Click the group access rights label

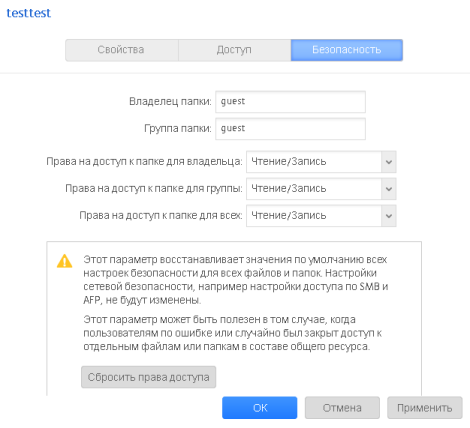pyautogui.click(x=154, y=189)
